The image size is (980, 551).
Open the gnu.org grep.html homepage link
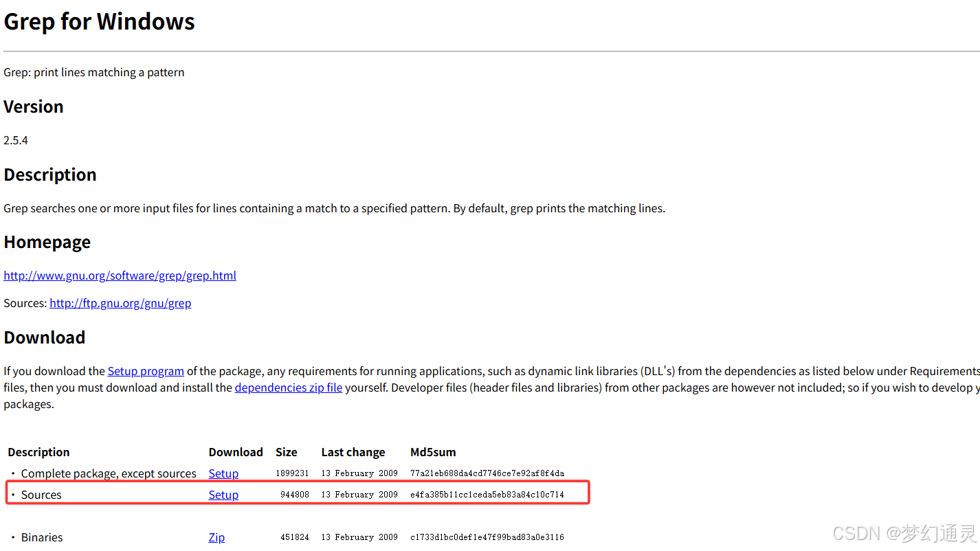tap(120, 275)
